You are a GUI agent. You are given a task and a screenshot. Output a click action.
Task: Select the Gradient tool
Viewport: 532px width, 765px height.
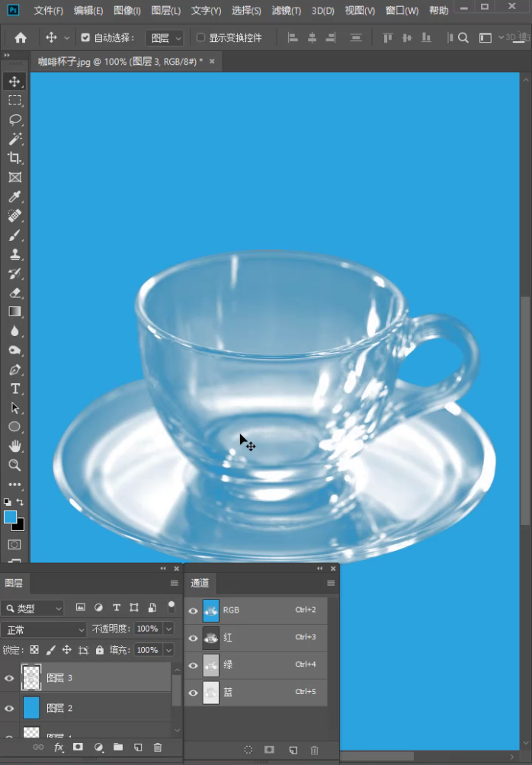14,312
